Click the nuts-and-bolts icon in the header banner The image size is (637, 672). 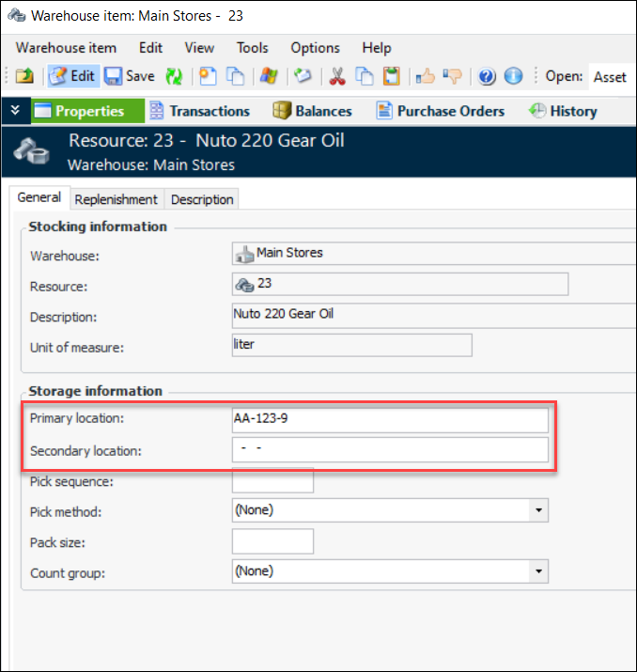31,151
